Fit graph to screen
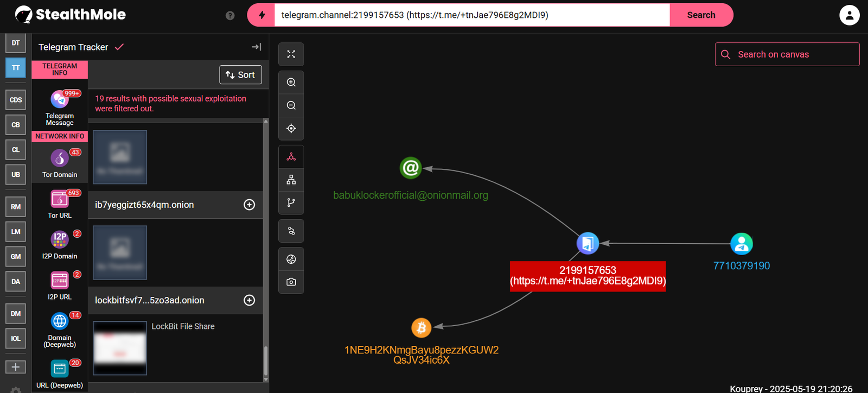868x393 pixels. click(291, 54)
